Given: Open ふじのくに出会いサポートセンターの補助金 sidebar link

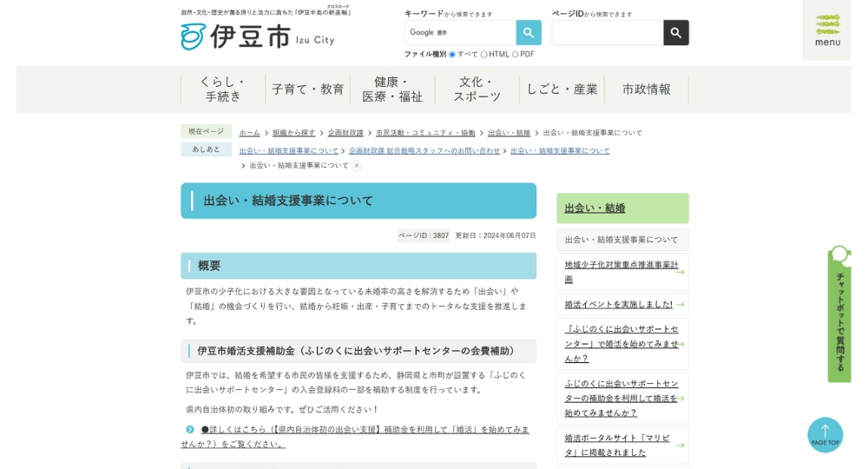Looking at the screenshot, I should 622,398.
